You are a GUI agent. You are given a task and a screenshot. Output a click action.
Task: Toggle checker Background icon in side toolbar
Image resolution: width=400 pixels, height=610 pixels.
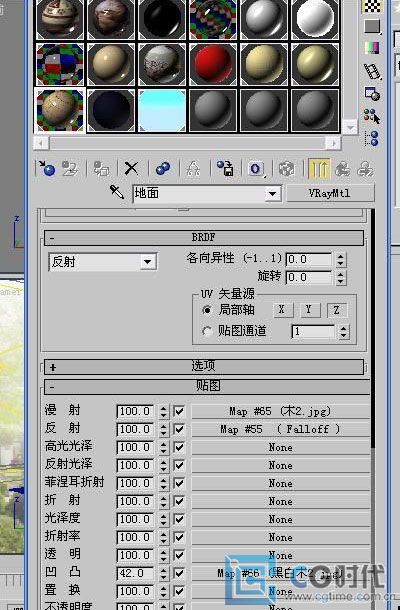point(372,7)
